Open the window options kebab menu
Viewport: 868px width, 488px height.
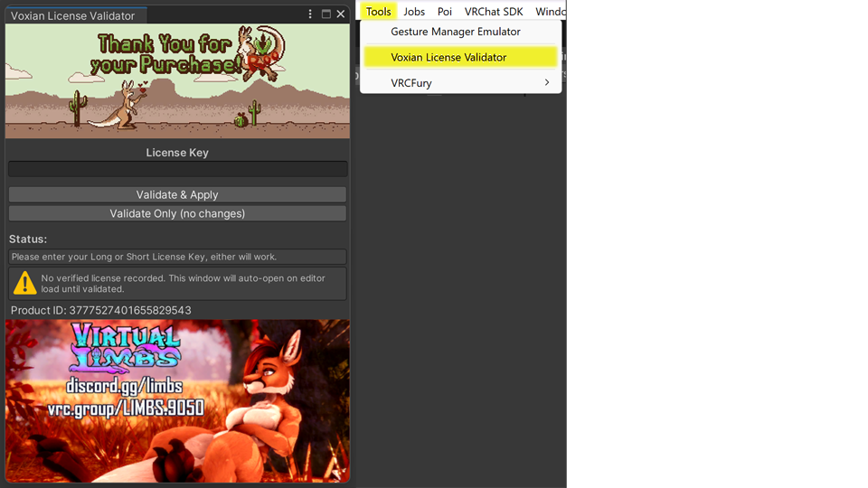[310, 14]
